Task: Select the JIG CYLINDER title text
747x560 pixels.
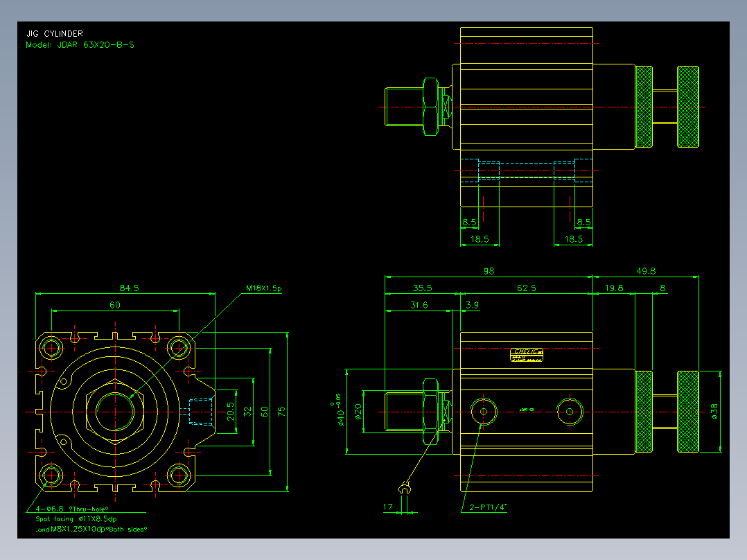Action: 55,33
